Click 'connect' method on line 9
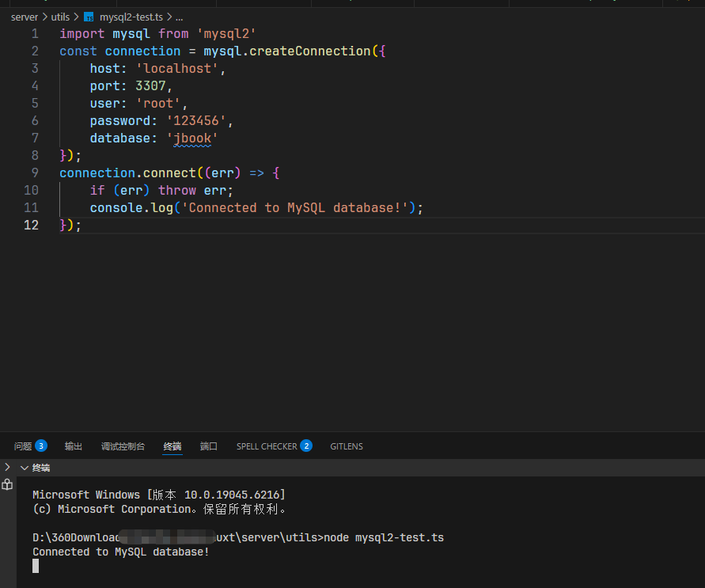Viewport: 705px width, 588px height. tap(169, 173)
